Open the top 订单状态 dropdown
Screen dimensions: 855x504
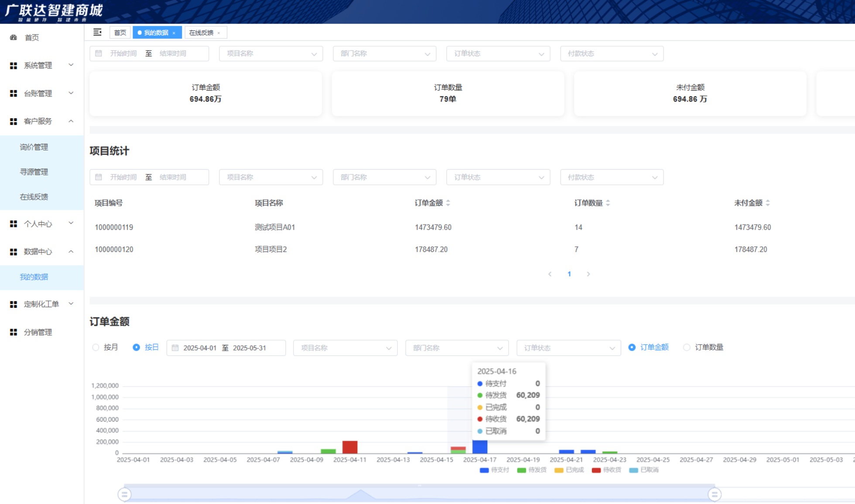pos(498,54)
